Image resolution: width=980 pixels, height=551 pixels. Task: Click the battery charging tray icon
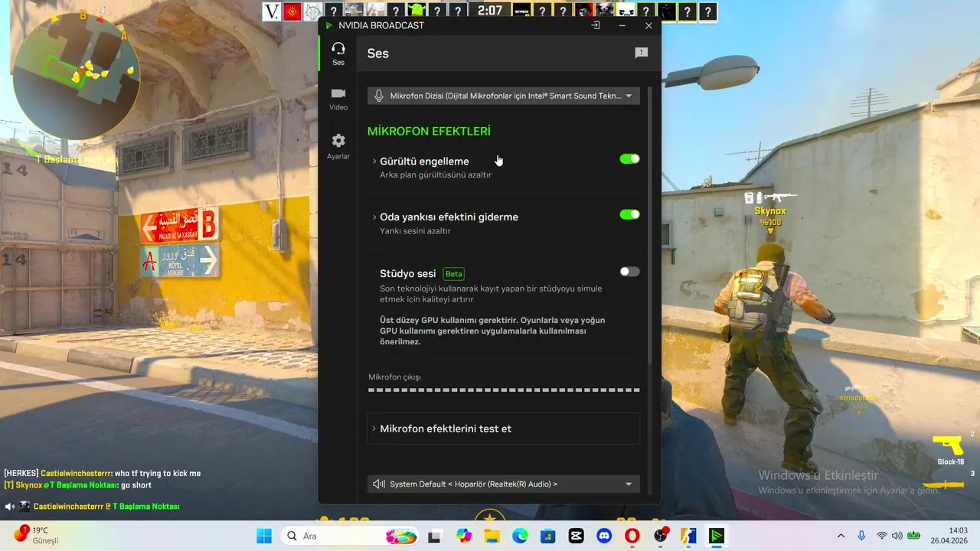pyautogui.click(x=913, y=536)
